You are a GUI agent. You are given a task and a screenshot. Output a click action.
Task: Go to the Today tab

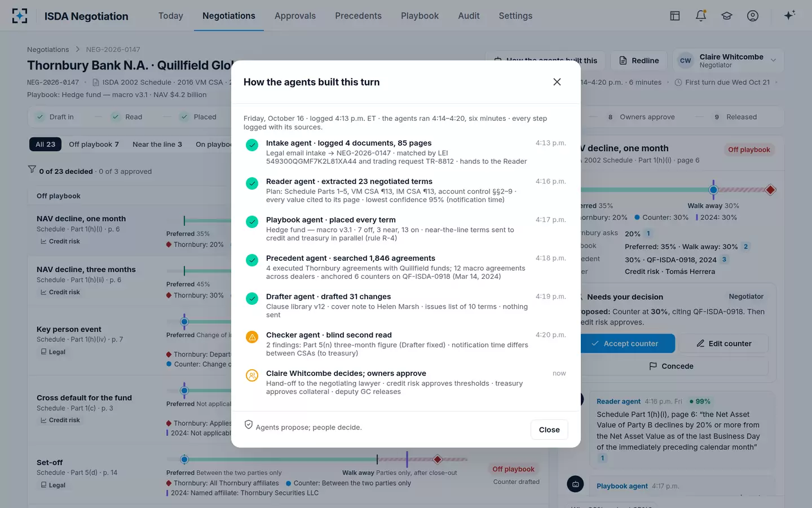pyautogui.click(x=171, y=16)
